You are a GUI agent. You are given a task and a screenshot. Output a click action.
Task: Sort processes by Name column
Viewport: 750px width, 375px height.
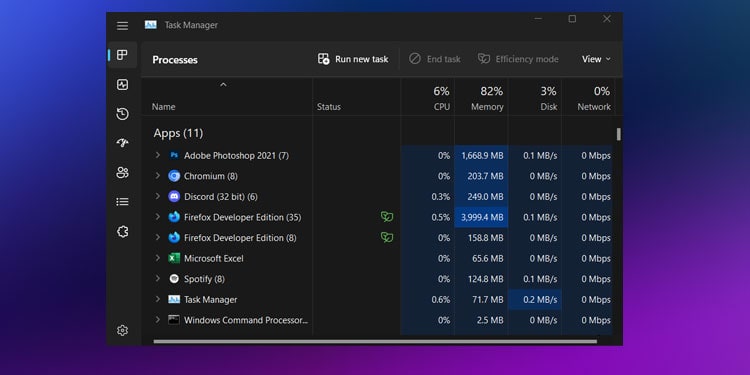pyautogui.click(x=164, y=107)
